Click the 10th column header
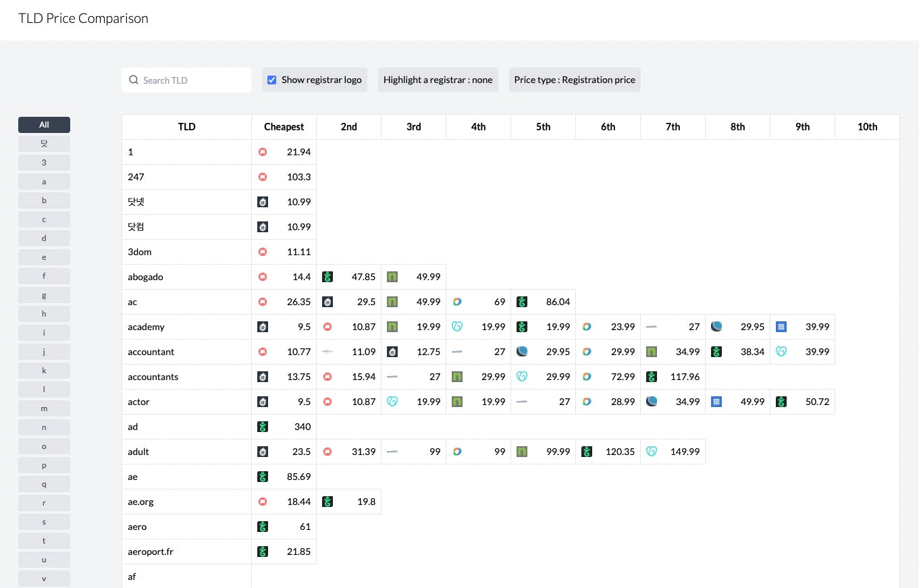Viewport: 919px width, 588px height. pyautogui.click(x=867, y=127)
